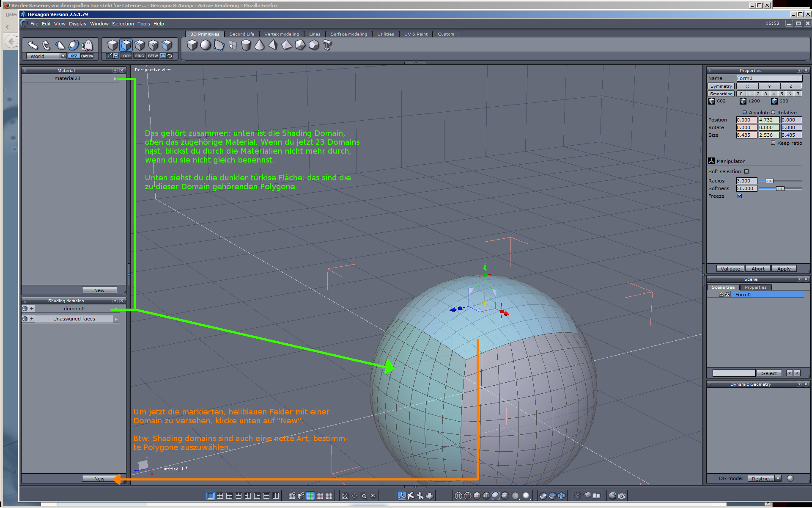Activate the rotate manipulator arrow tool
This screenshot has height=508, width=812.
click(x=47, y=45)
